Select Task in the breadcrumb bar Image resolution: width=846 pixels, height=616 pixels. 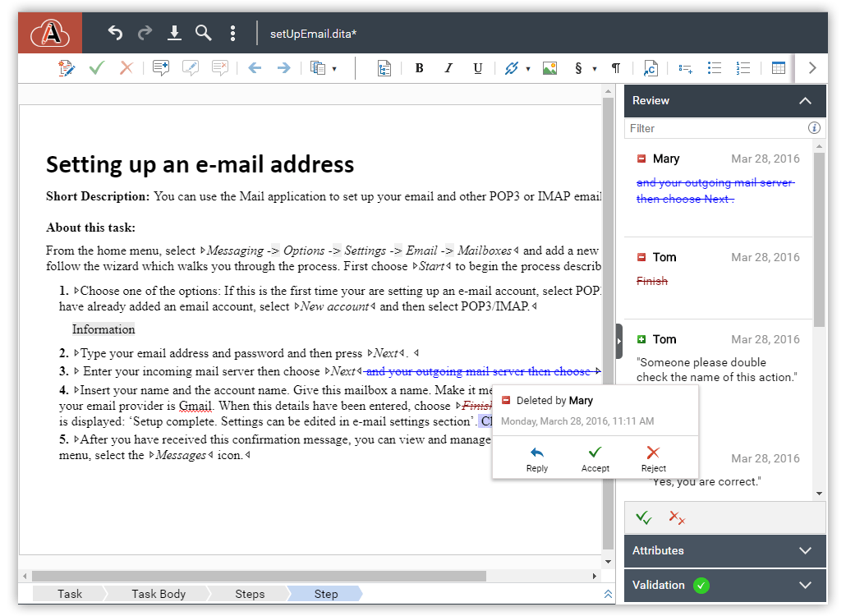[70, 594]
